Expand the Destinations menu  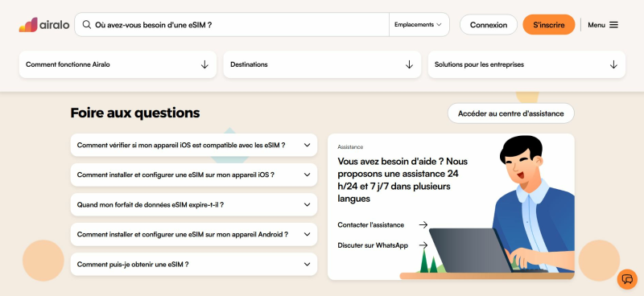click(x=322, y=64)
